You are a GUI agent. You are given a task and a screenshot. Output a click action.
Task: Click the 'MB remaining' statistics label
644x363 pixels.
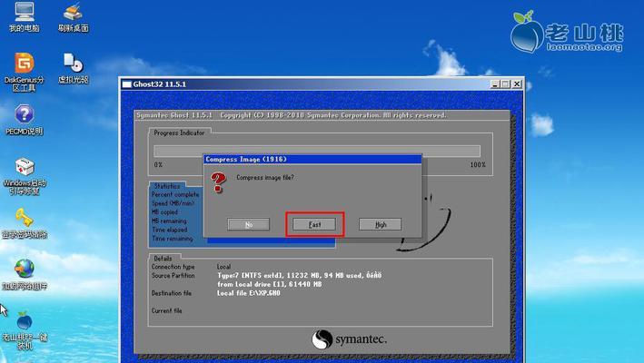point(169,221)
